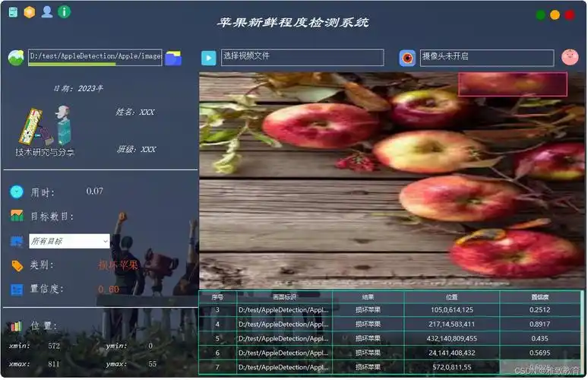The height and width of the screenshot is (380, 588).
Task: Click the blue user profile icon
Action: pos(47,11)
